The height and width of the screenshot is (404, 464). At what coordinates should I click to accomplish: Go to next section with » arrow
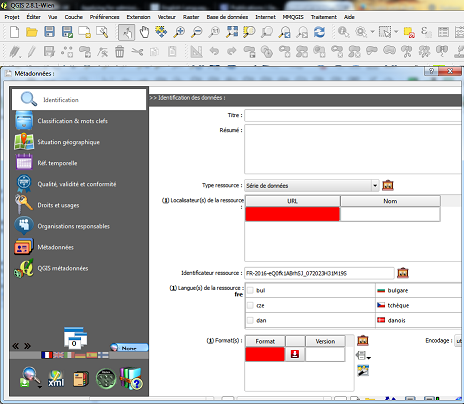pyautogui.click(x=27, y=346)
